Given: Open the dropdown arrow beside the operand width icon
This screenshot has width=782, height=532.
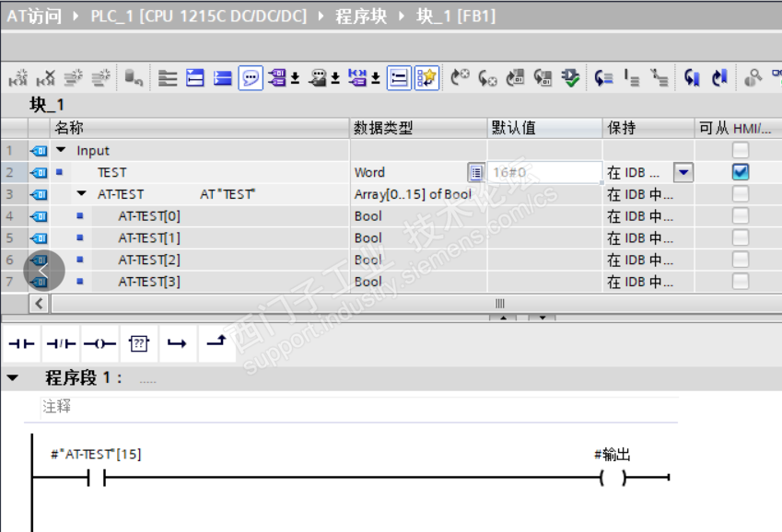Looking at the screenshot, I should tap(376, 78).
